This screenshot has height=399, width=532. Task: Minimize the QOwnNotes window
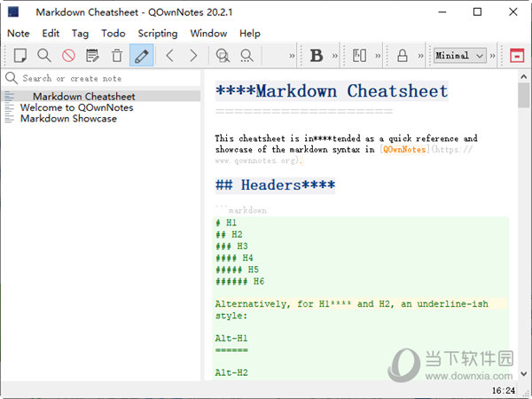[x=442, y=12]
